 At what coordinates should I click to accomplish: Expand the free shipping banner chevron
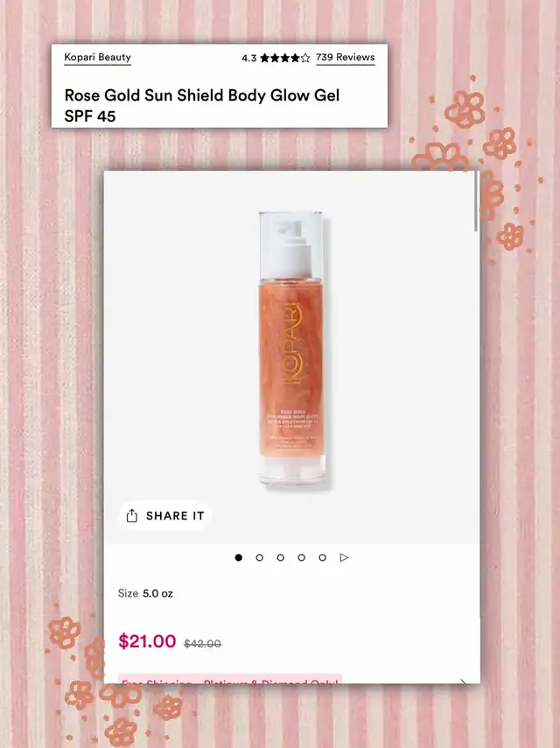(463, 682)
